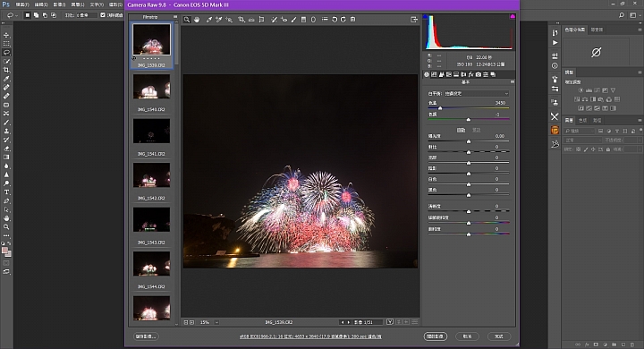The width and height of the screenshot is (644, 349).
Task: Toggle the checkbox in Photoshop options bar
Action: pyautogui.click(x=103, y=15)
